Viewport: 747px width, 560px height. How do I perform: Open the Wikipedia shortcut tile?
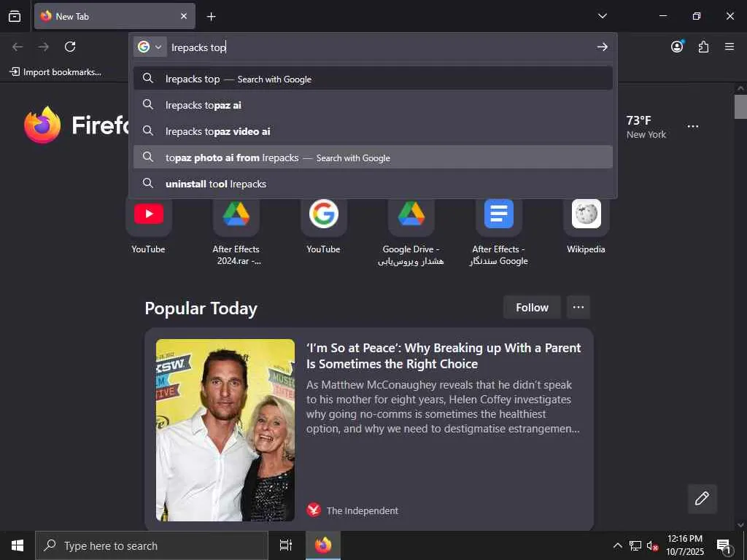[586, 226]
